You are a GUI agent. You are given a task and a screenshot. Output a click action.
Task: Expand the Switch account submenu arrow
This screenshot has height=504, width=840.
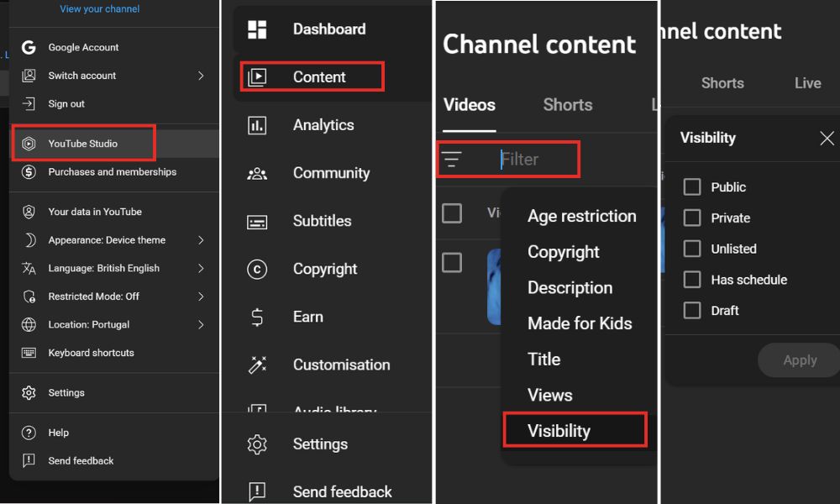[201, 76]
